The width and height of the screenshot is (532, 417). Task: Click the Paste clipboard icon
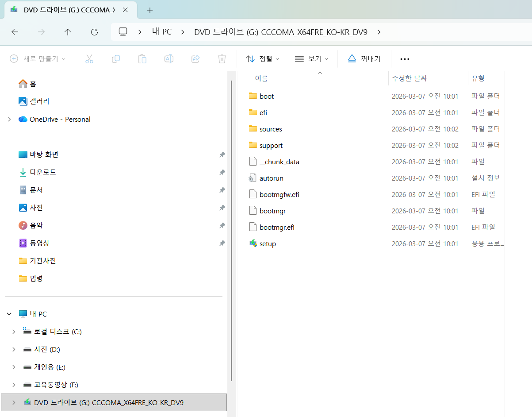(x=142, y=59)
